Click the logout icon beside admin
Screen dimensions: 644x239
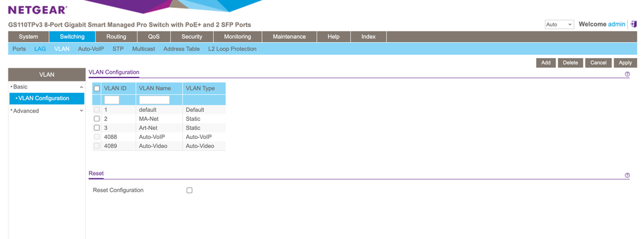[x=634, y=25]
